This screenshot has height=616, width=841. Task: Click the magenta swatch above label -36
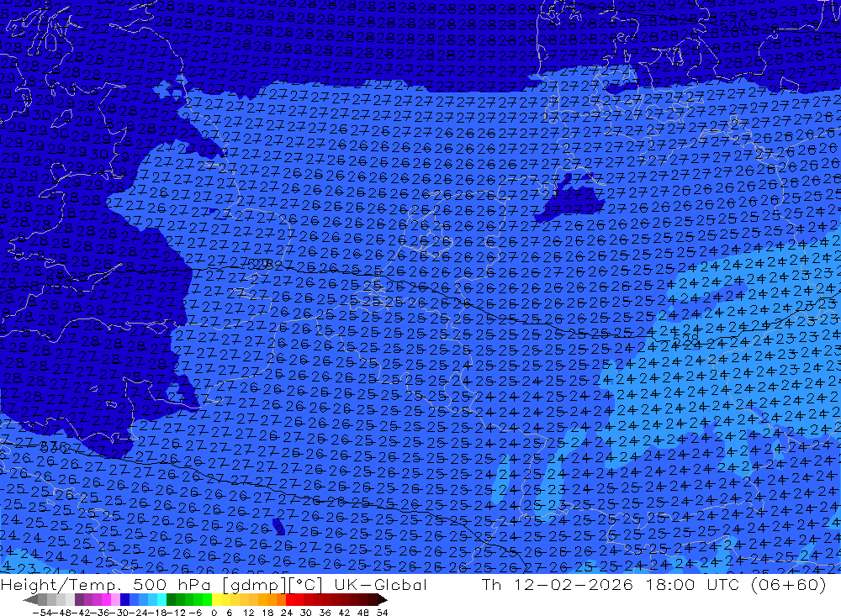click(x=106, y=600)
